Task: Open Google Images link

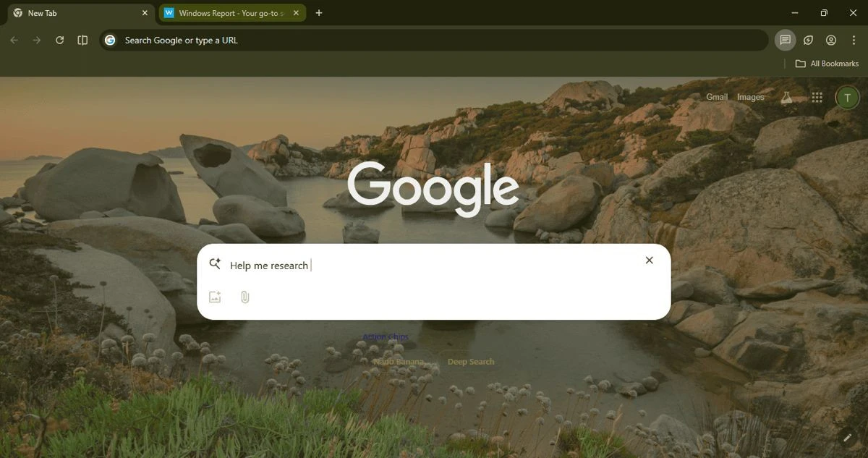Action: (x=750, y=96)
